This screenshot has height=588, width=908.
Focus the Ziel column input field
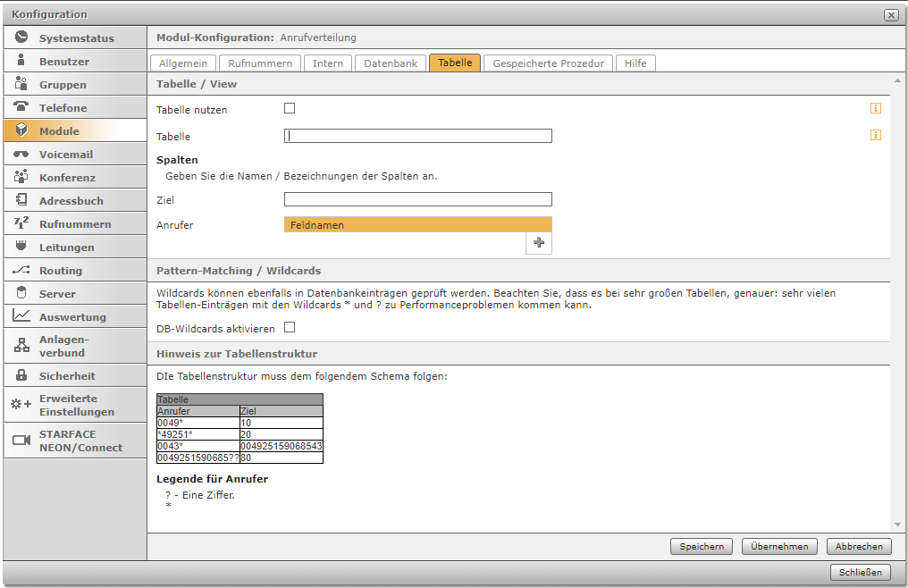pyautogui.click(x=417, y=199)
